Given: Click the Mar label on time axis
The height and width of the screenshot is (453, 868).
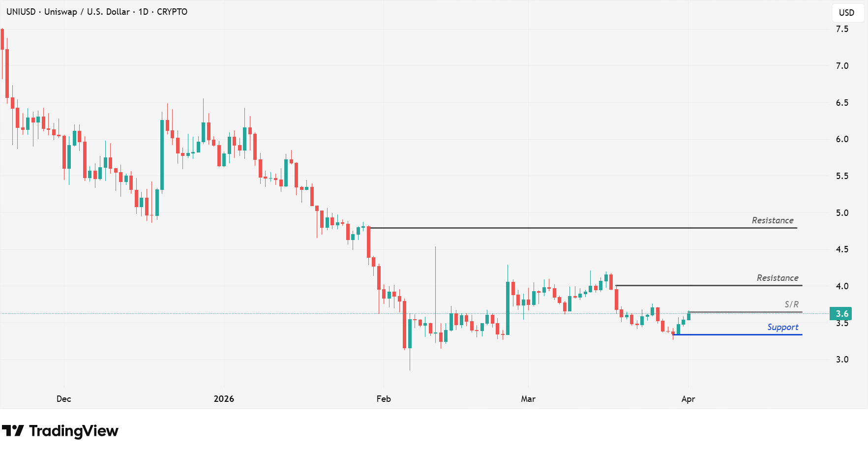Looking at the screenshot, I should 528,399.
